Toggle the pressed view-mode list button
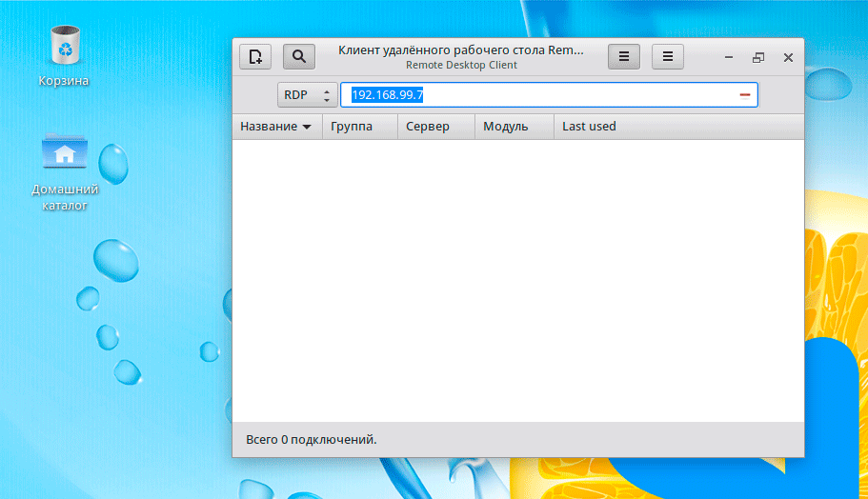The image size is (868, 499). [624, 57]
